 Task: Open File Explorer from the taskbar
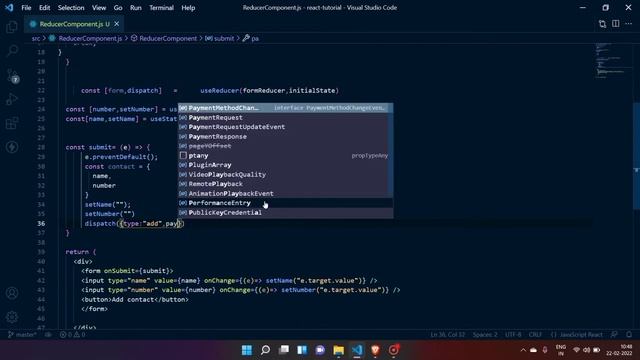(338, 350)
